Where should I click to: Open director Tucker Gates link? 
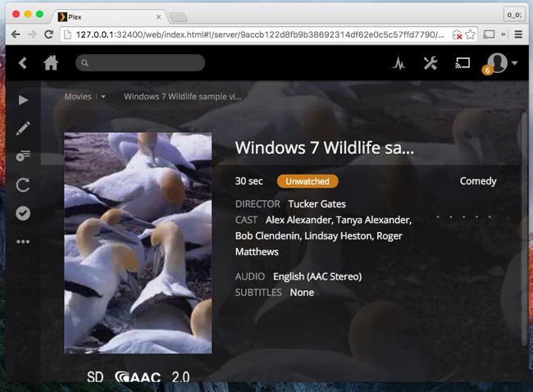tap(317, 203)
